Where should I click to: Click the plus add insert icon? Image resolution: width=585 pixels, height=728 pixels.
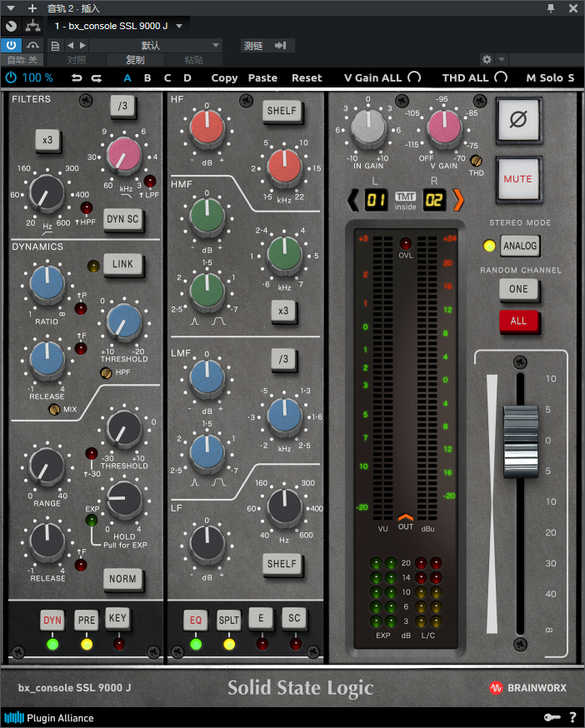pos(32,8)
